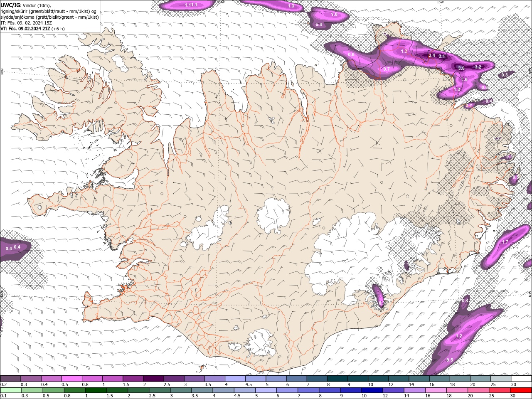Click the 3.6 precipitation value on the map
This screenshot has width=532, height=399.
coord(461,68)
